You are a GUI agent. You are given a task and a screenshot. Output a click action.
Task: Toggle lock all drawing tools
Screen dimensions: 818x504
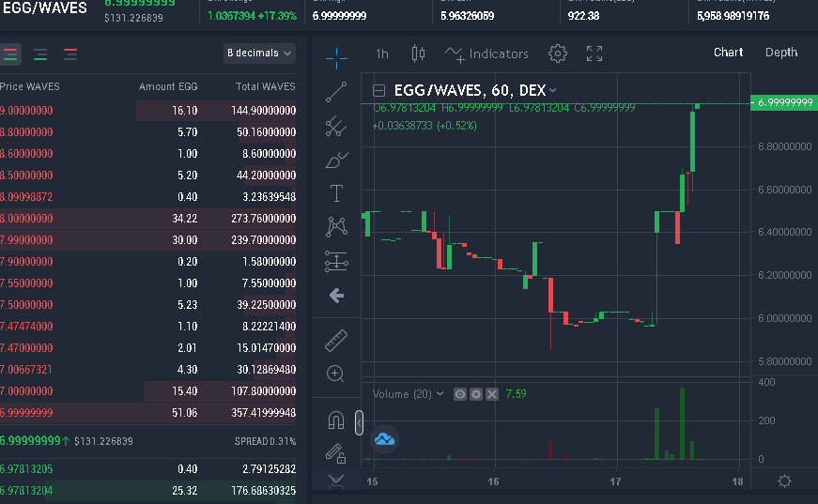tap(335, 453)
